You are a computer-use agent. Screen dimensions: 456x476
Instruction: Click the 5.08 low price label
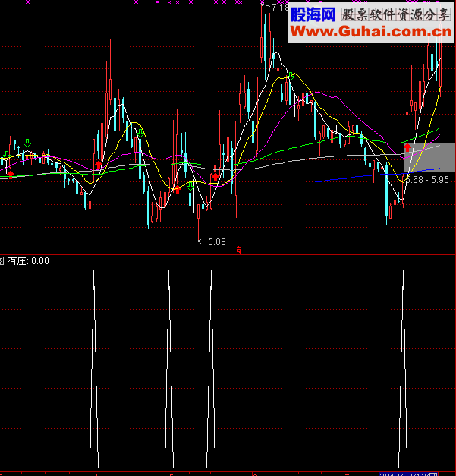click(x=217, y=242)
